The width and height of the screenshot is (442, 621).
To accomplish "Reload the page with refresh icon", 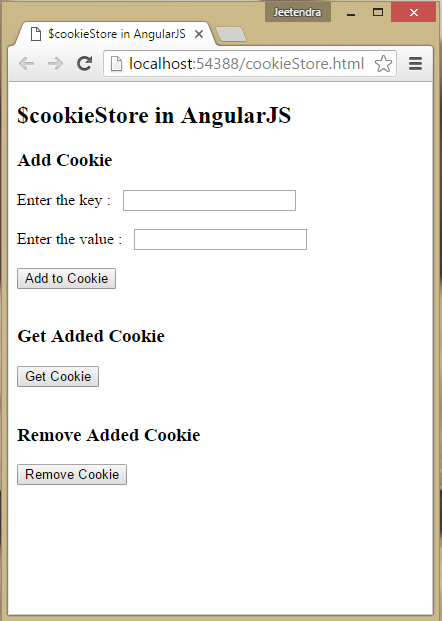I will pos(84,63).
